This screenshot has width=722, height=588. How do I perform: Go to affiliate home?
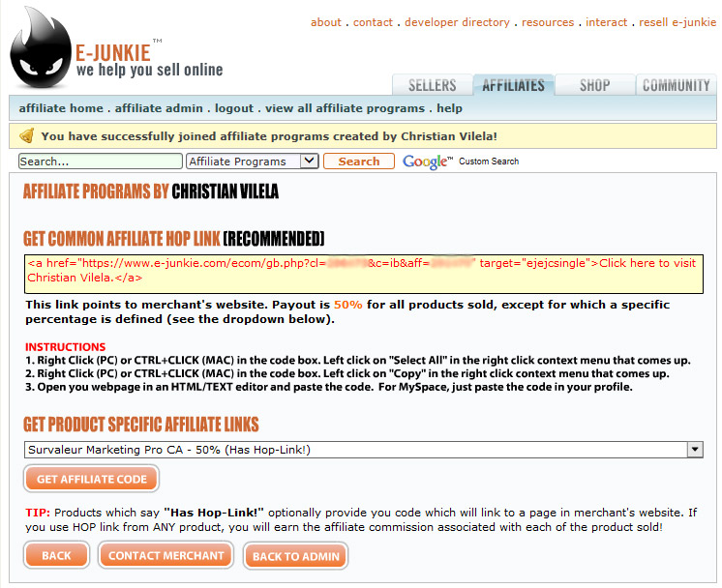click(61, 108)
